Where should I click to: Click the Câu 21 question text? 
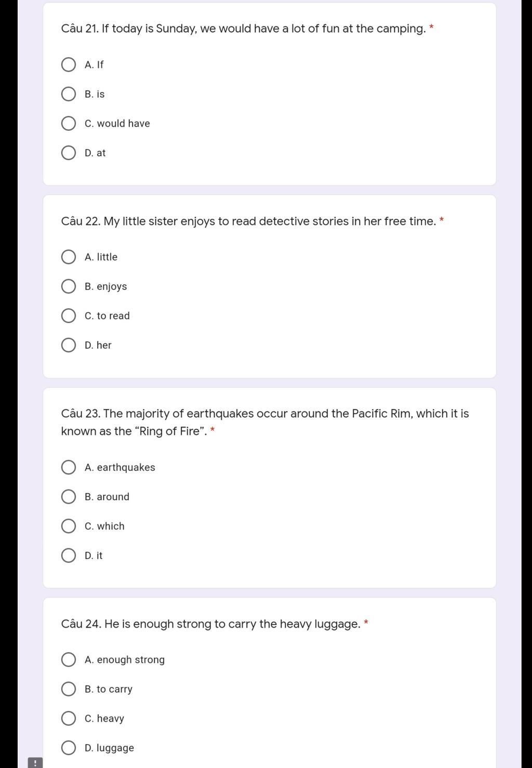pos(243,29)
